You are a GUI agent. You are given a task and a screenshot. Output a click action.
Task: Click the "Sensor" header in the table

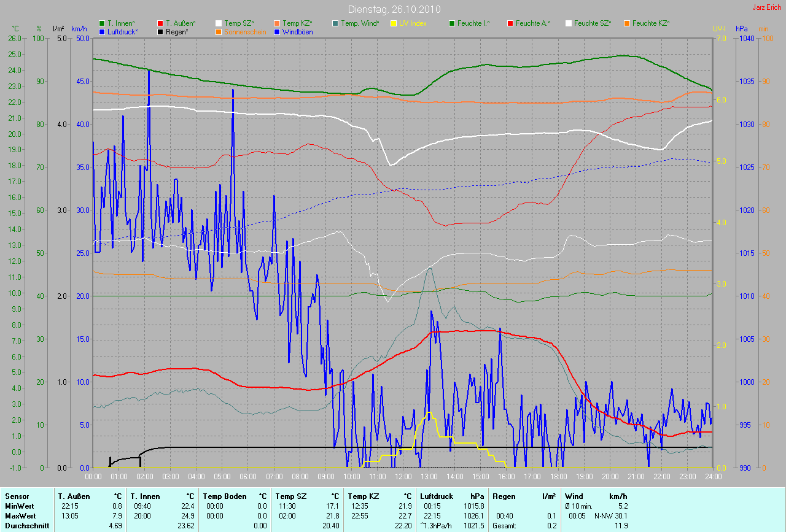pos(17,496)
